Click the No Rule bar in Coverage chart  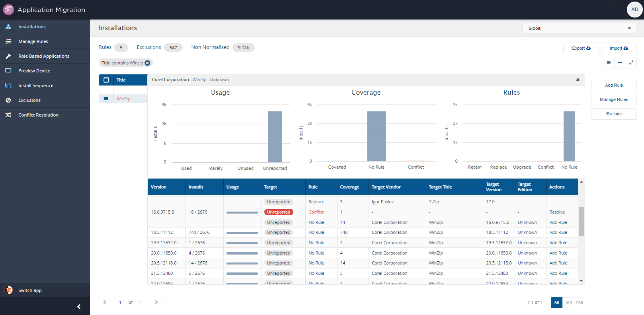click(376, 136)
